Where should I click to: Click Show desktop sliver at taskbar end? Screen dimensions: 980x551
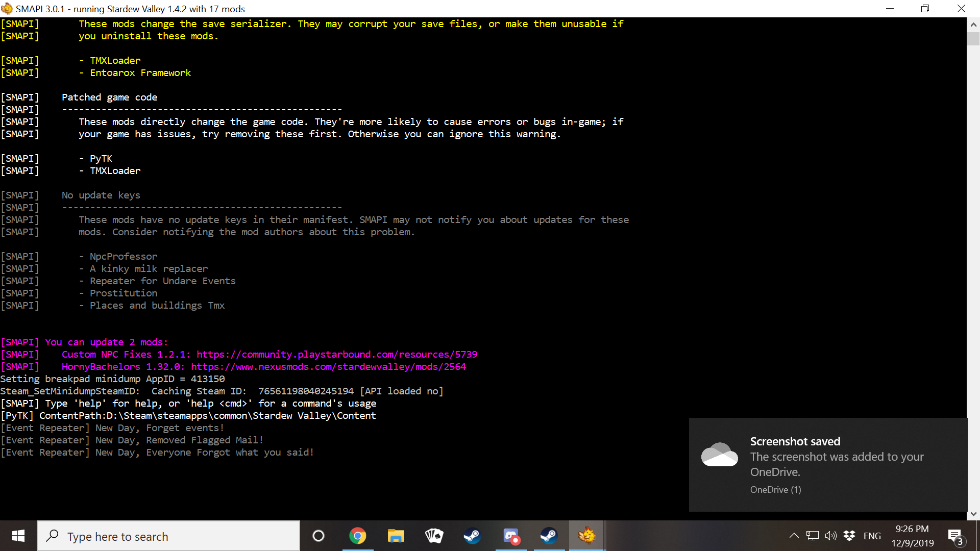pos(977,536)
